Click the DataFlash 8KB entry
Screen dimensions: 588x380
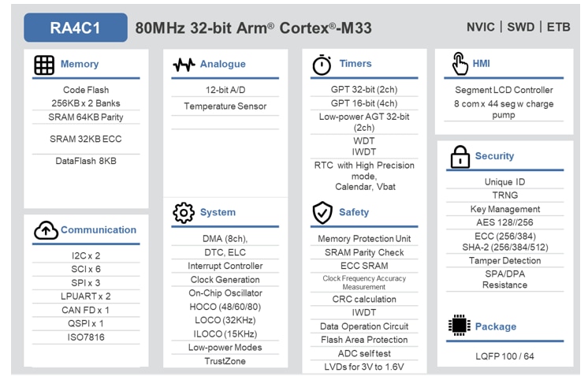click(x=86, y=161)
